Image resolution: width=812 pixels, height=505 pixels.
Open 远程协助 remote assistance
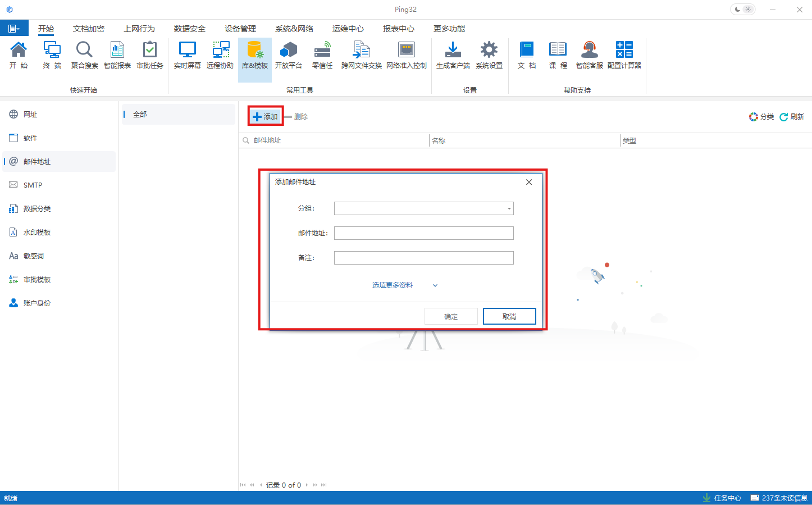[220, 55]
